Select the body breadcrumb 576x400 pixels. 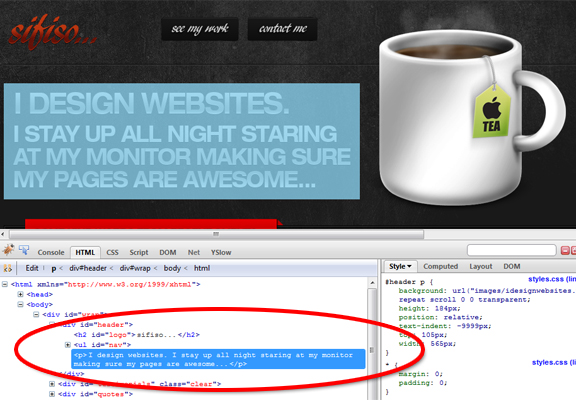coord(172,269)
